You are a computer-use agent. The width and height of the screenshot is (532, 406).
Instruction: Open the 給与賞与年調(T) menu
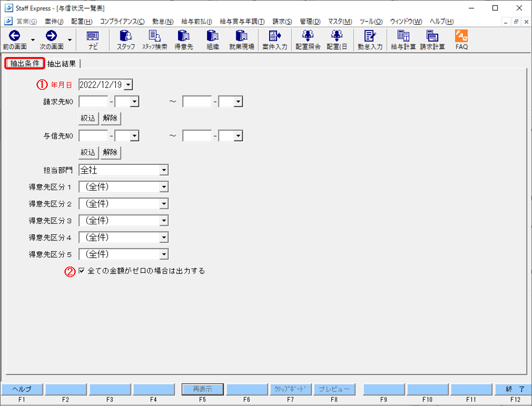click(242, 22)
